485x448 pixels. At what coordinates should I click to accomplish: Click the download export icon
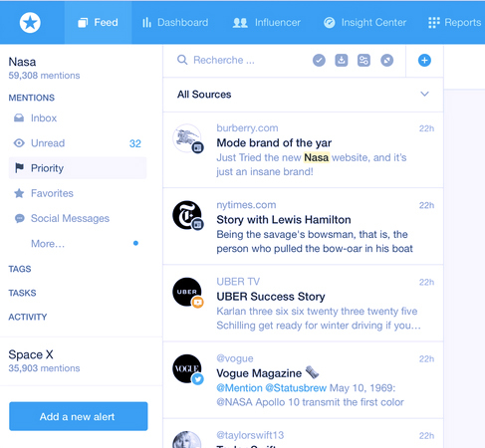coord(342,61)
